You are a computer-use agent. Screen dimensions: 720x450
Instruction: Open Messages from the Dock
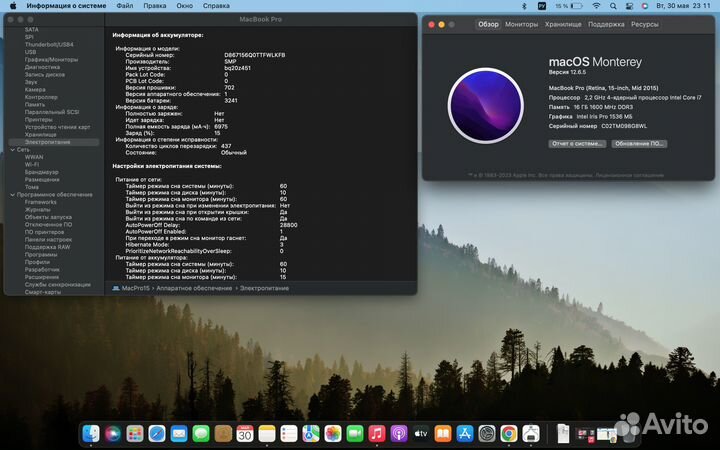click(x=201, y=433)
